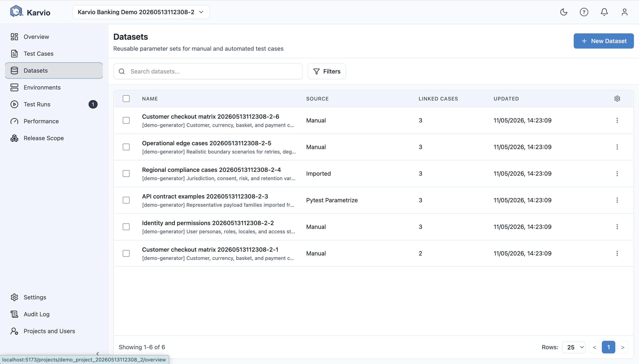Go to Overview in sidebar
Screen dimensions: 639x364
click(x=54, y=37)
